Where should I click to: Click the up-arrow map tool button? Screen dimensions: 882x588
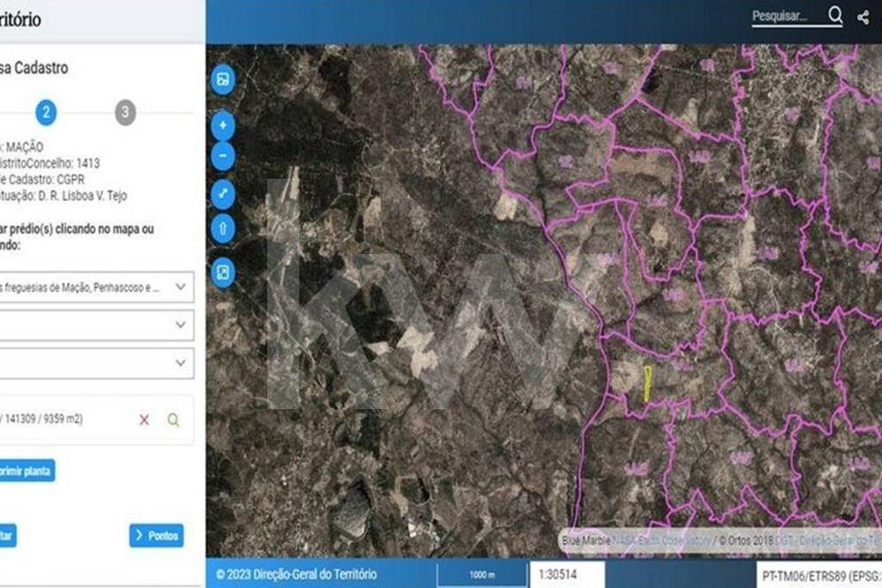click(223, 229)
